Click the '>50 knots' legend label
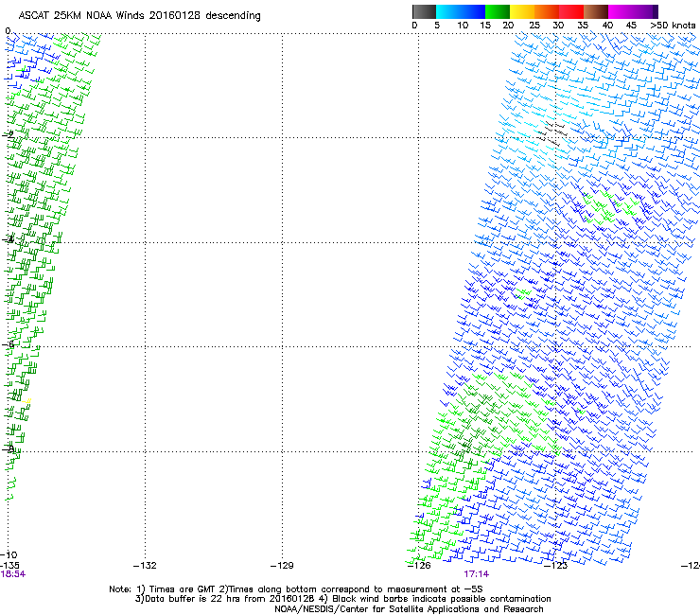Viewport: 700px width, 615px height. [673, 26]
